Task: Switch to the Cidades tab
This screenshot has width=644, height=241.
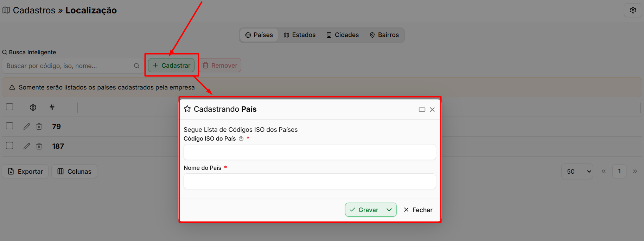Action: [x=343, y=35]
